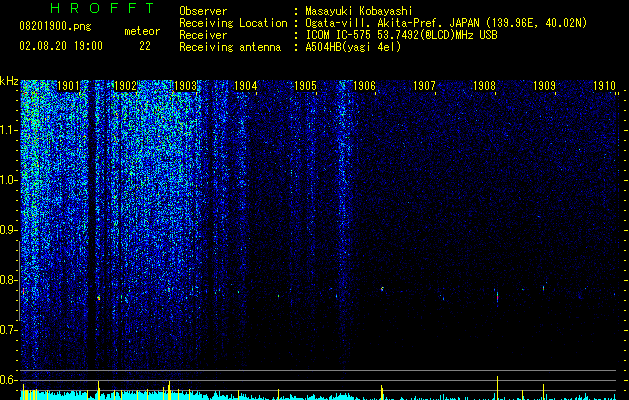Click the 1906 time marker
The height and width of the screenshot is (400, 629).
(x=364, y=85)
